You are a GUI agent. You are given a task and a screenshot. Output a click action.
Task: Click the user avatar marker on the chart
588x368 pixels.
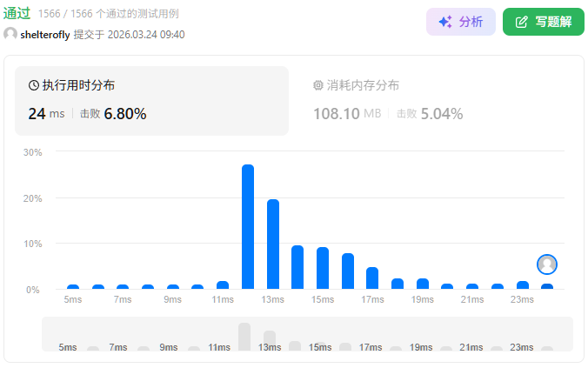click(x=547, y=264)
